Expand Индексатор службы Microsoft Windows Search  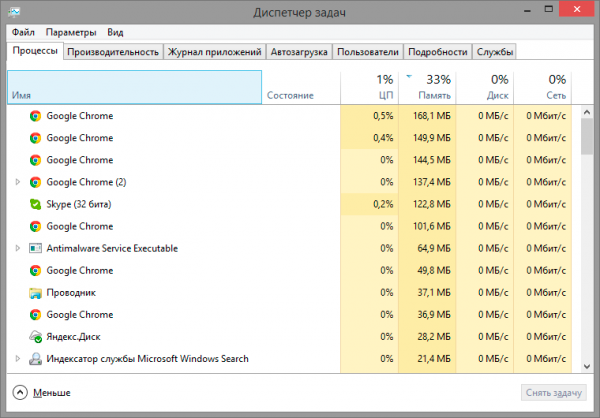point(18,359)
